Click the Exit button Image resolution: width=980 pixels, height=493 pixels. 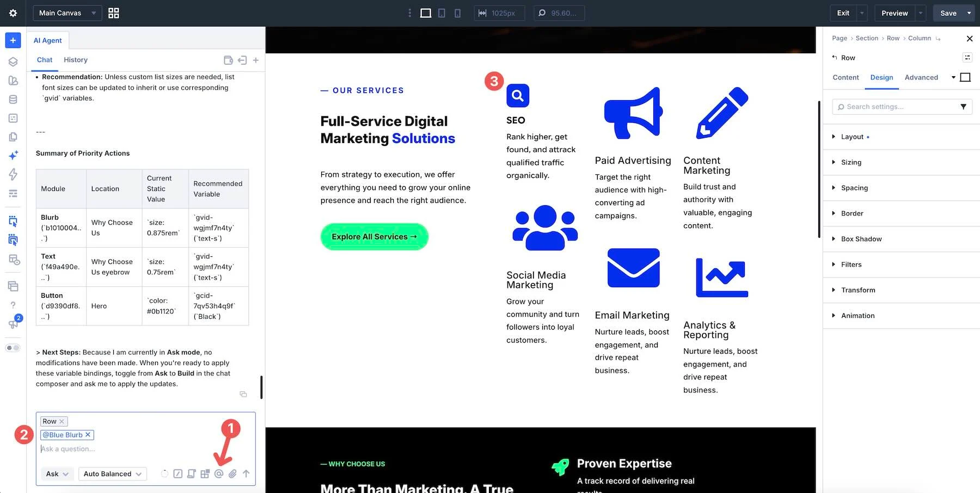tap(843, 13)
